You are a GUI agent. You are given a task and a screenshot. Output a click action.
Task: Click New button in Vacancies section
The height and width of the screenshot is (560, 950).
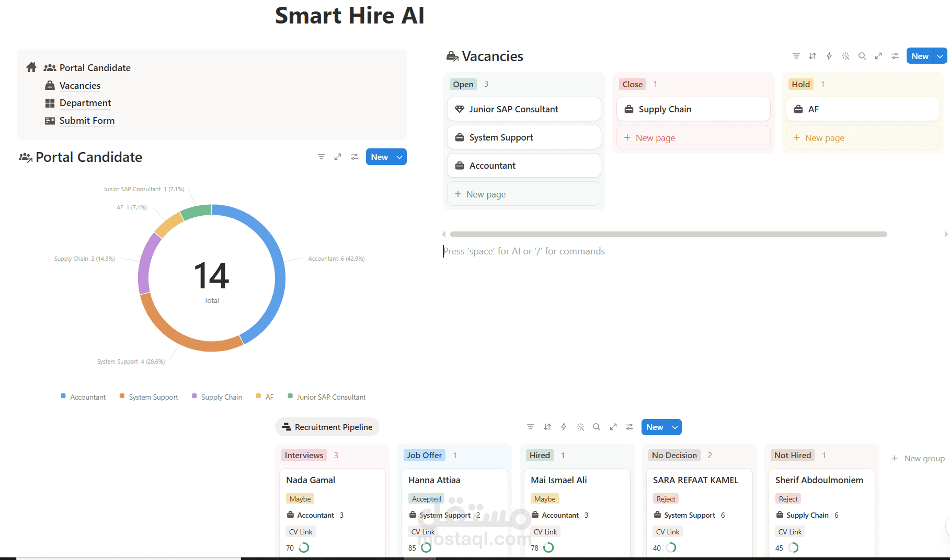click(x=920, y=56)
